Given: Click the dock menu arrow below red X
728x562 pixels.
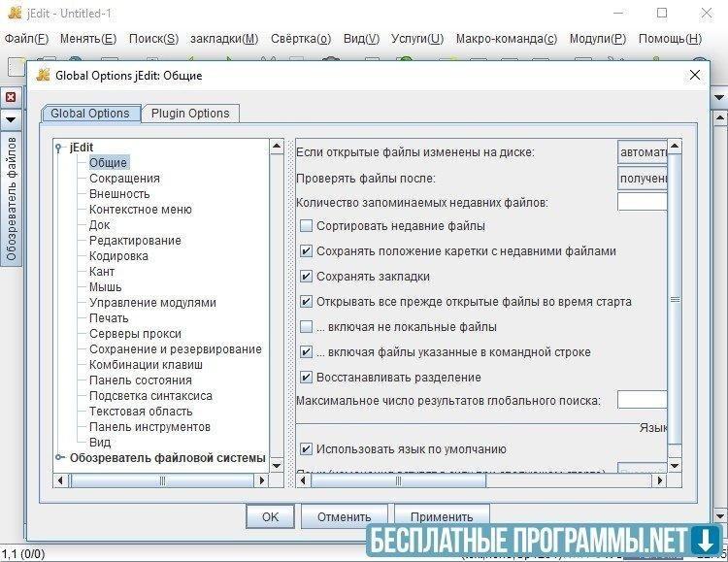Looking at the screenshot, I should (10, 119).
